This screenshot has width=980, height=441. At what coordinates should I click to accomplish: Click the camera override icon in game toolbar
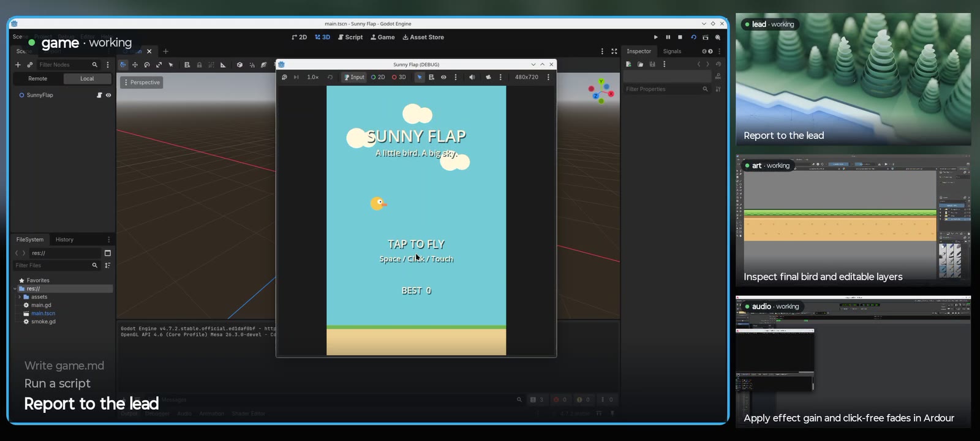point(488,77)
